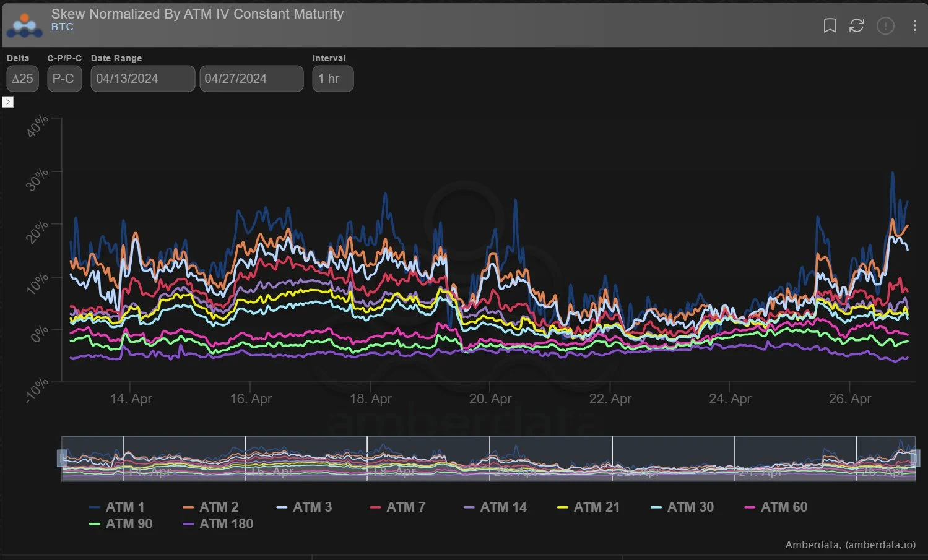Toggle ATM 14 series in legend
Screen dimensions: 928x560
[495, 507]
